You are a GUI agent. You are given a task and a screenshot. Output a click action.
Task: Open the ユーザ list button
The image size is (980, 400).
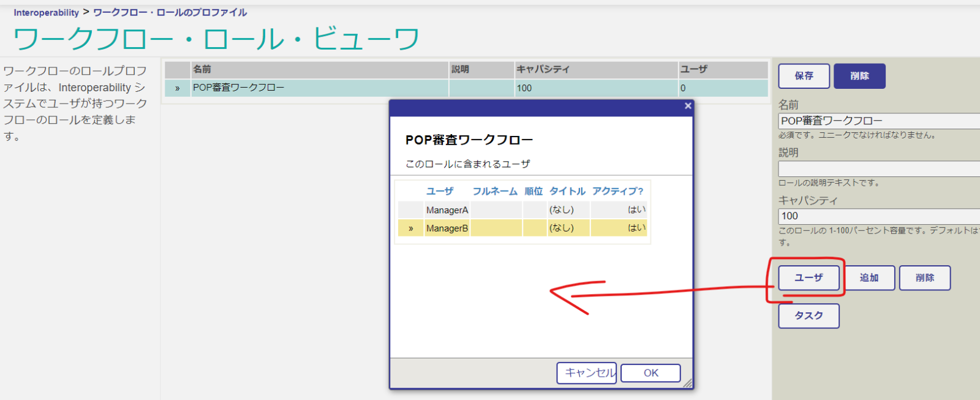tap(809, 277)
